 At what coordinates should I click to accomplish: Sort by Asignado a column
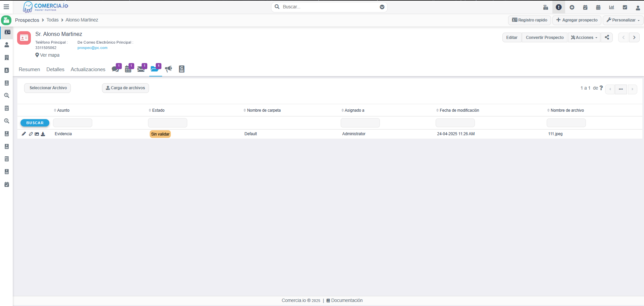click(x=353, y=110)
